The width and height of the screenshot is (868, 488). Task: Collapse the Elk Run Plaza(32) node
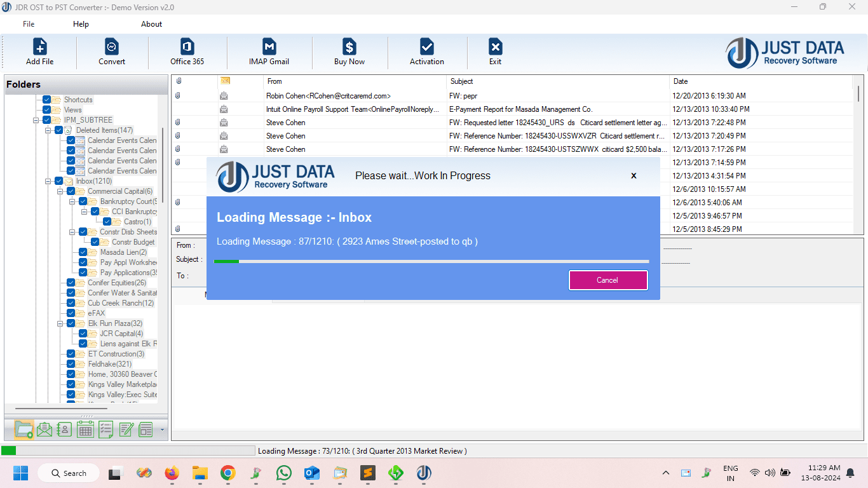click(60, 323)
